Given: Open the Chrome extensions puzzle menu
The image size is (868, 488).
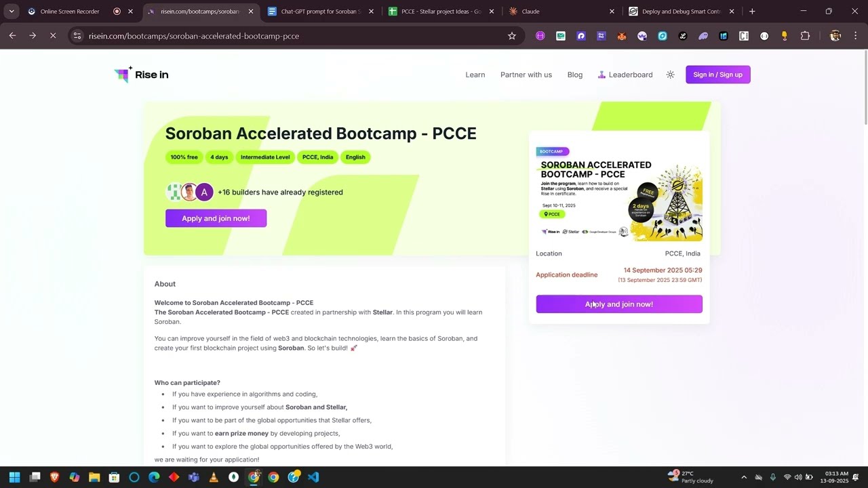Looking at the screenshot, I should (x=805, y=36).
